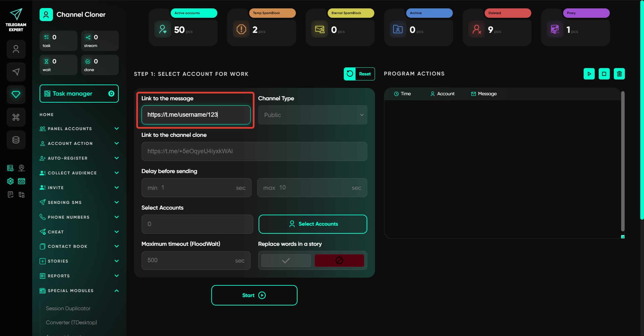Enable Replace words with checkmark toggle

[x=286, y=261]
